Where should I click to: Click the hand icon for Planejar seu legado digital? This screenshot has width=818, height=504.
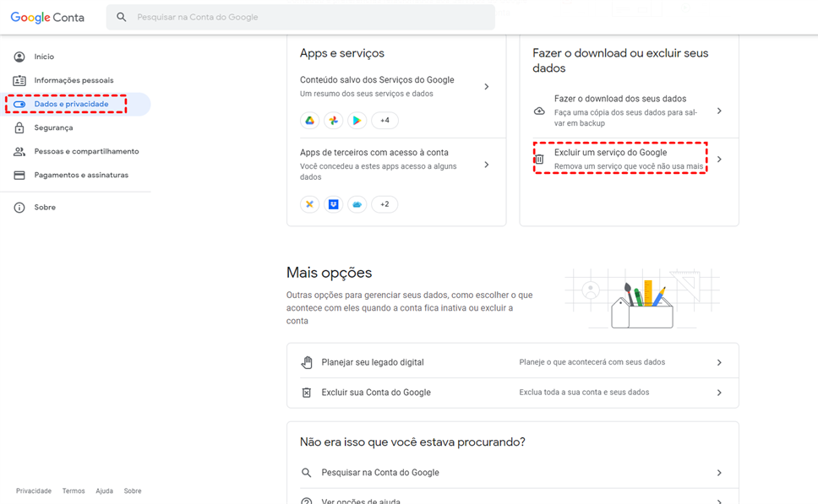(x=307, y=362)
